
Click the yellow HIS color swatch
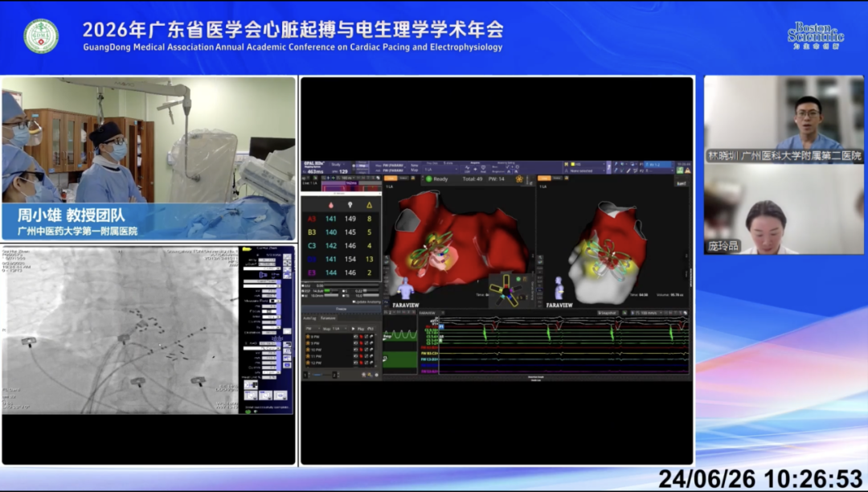click(573, 164)
